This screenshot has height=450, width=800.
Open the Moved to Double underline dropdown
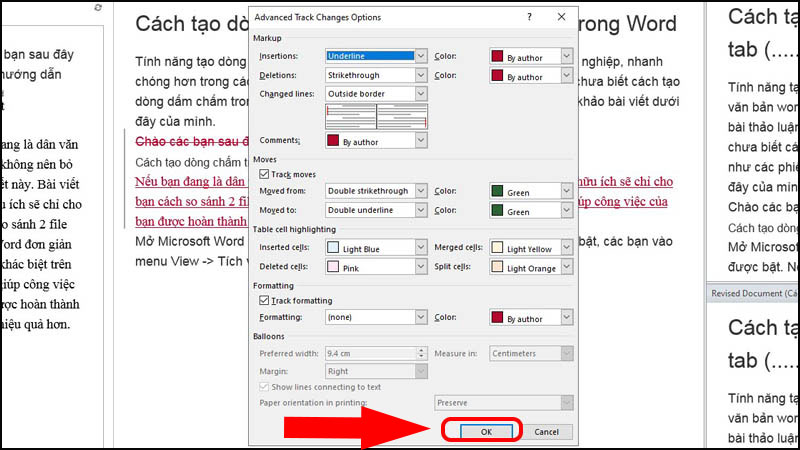pyautogui.click(x=377, y=211)
